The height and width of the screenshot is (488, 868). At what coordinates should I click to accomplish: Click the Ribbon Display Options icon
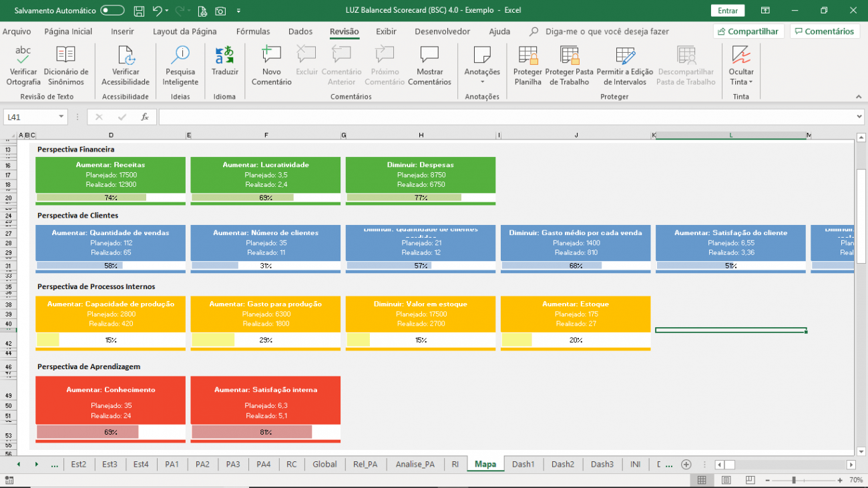[765, 11]
